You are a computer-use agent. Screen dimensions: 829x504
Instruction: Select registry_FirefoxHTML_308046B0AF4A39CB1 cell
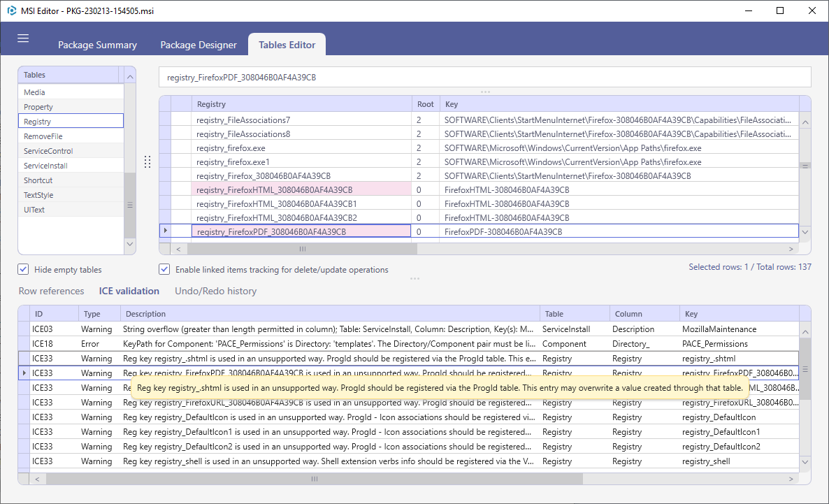click(301, 203)
